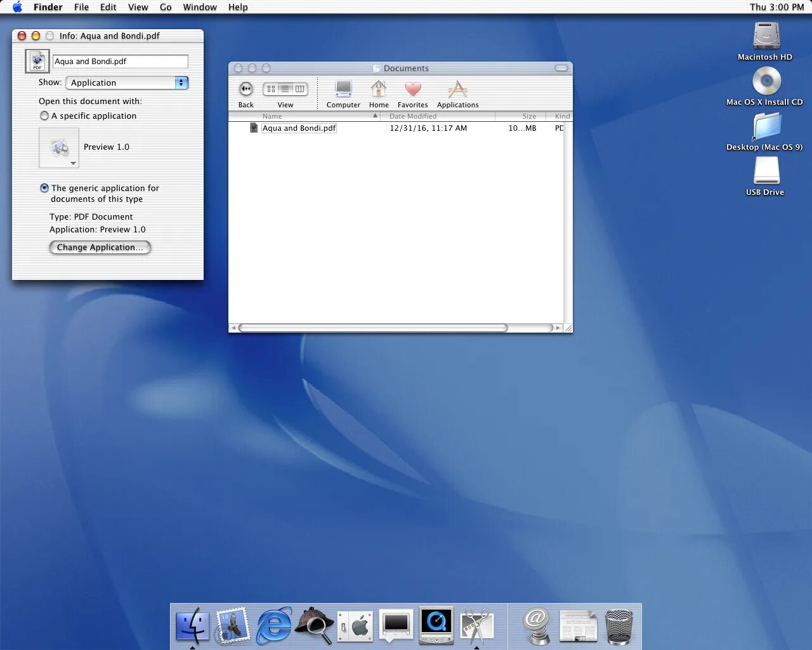Click the Change Application... button

point(100,247)
